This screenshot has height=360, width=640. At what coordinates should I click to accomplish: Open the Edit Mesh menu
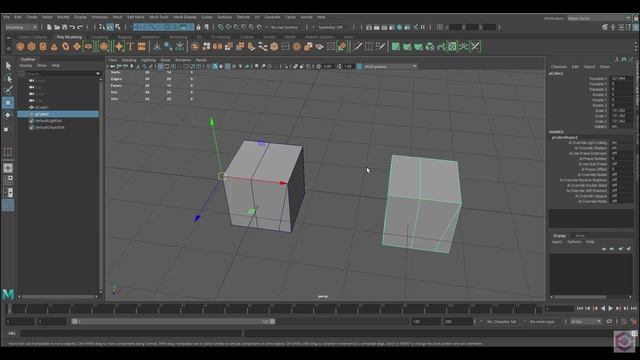pyautogui.click(x=136, y=17)
